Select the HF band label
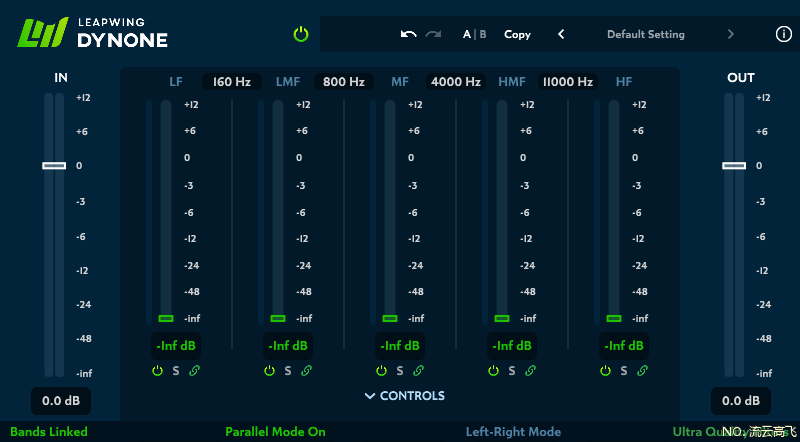This screenshot has height=442, width=800. coord(624,82)
